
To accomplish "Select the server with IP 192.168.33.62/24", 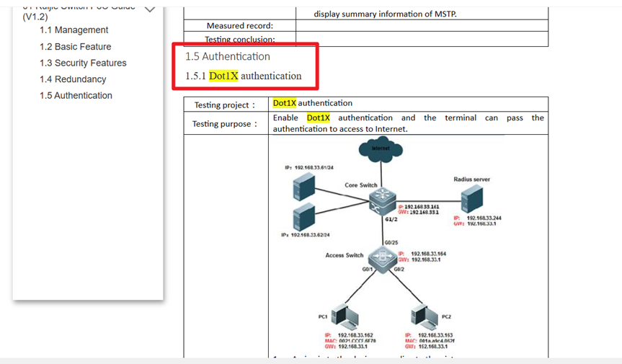I will tap(304, 216).
